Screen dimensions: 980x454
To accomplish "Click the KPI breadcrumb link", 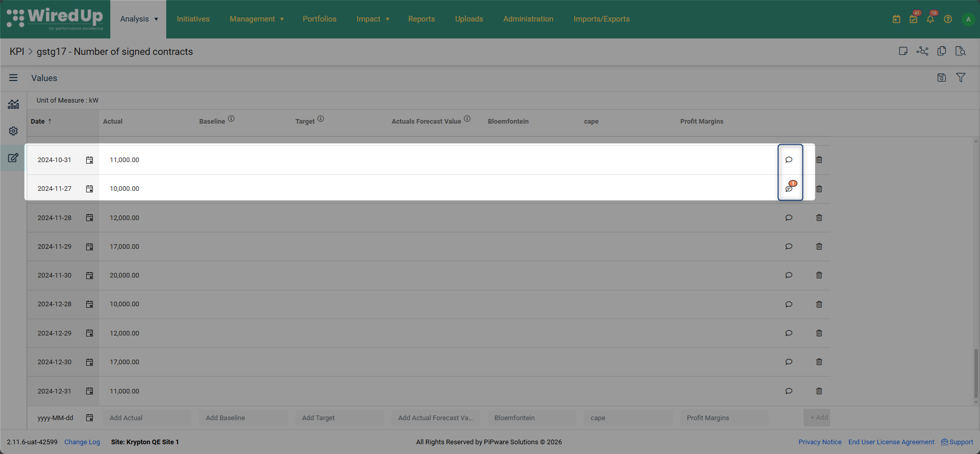I will [17, 51].
